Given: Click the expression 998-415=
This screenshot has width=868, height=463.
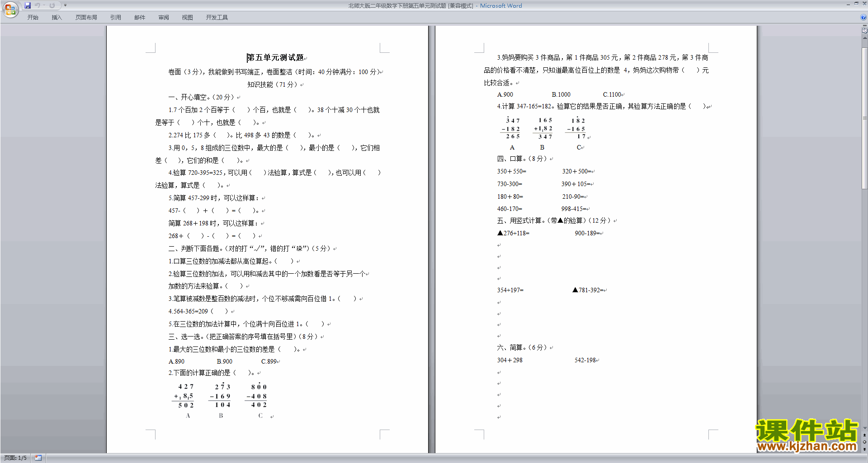Looking at the screenshot, I should click(574, 209).
